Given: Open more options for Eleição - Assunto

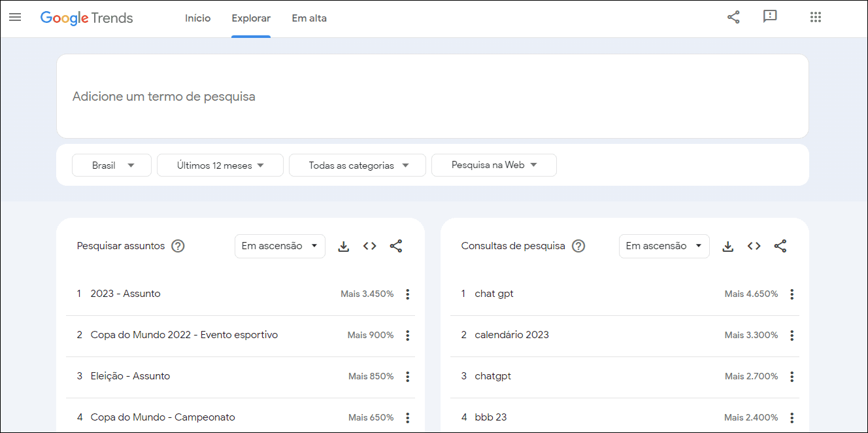Looking at the screenshot, I should point(408,377).
